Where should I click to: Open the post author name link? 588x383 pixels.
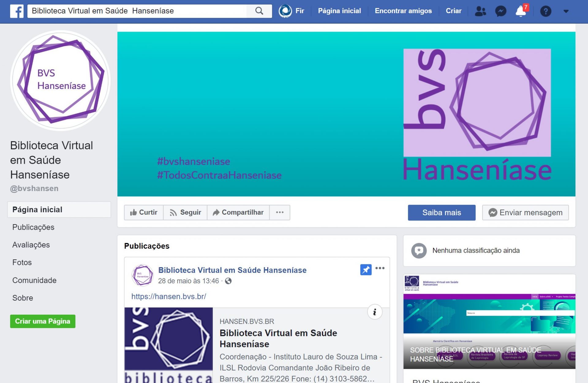232,270
